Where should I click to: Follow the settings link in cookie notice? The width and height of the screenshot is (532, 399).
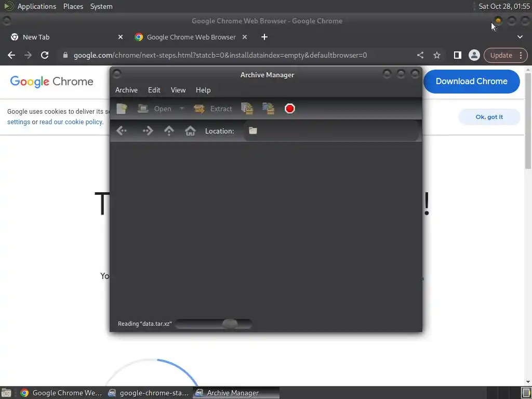tap(19, 122)
